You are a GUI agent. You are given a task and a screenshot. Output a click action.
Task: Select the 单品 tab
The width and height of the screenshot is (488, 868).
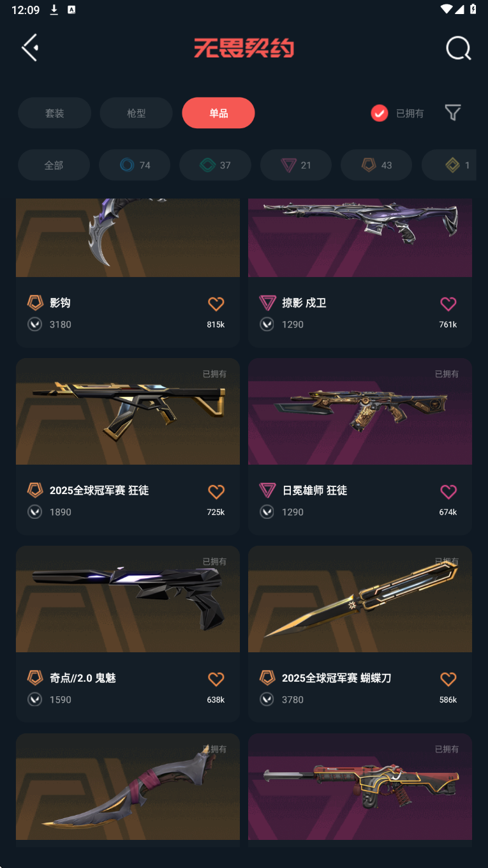click(x=218, y=113)
